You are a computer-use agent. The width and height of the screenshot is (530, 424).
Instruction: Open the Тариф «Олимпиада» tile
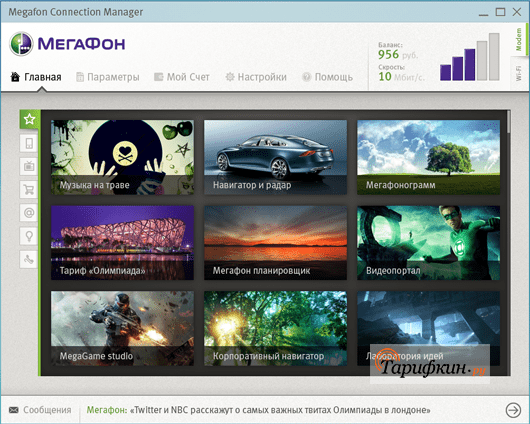(122, 243)
